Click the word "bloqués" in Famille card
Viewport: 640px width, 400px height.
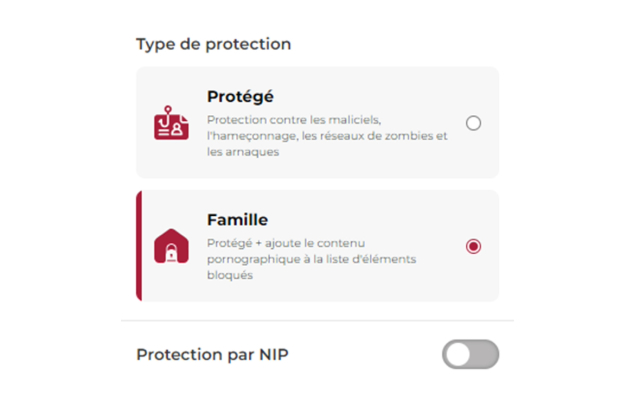click(229, 275)
